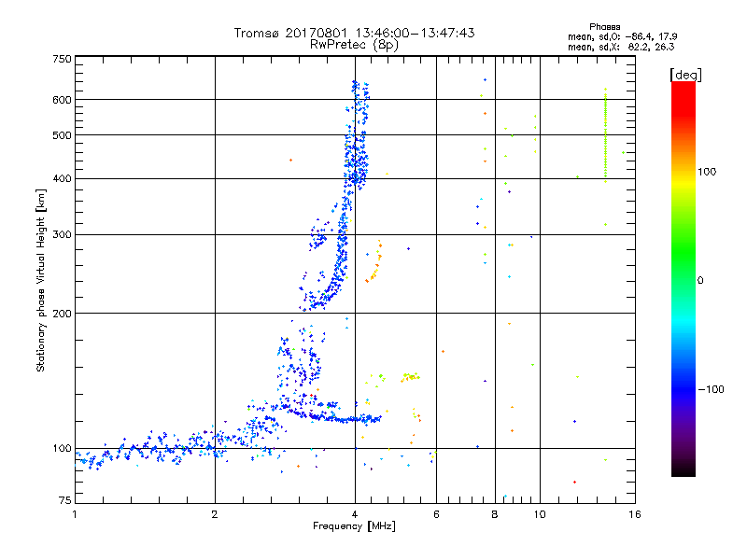This screenshot has height=560, width=747.
Task: Click the subtitle 'RwPretec (8p)'
Action: (x=354, y=45)
